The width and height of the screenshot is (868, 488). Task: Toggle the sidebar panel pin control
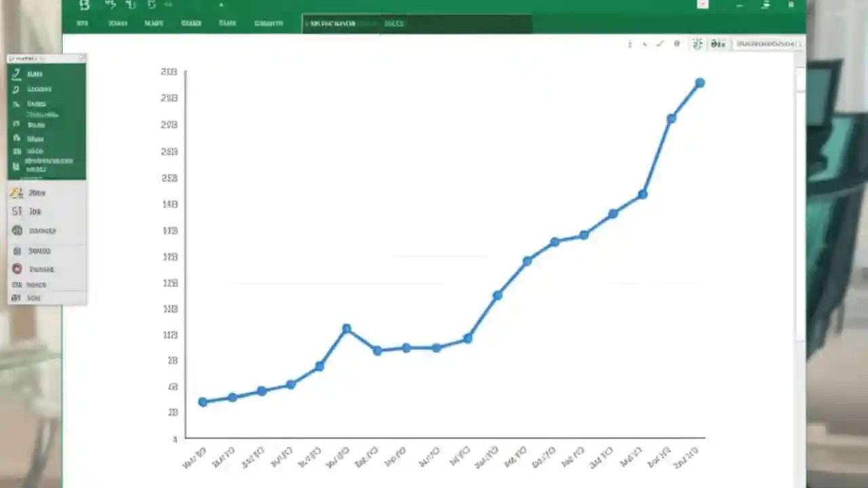[x=82, y=58]
